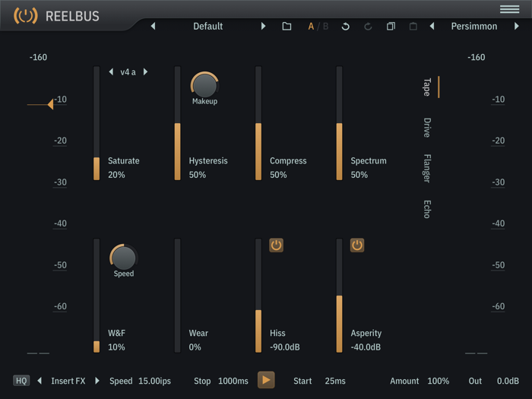The width and height of the screenshot is (532, 399).
Task: Select state A
Action: 311,26
